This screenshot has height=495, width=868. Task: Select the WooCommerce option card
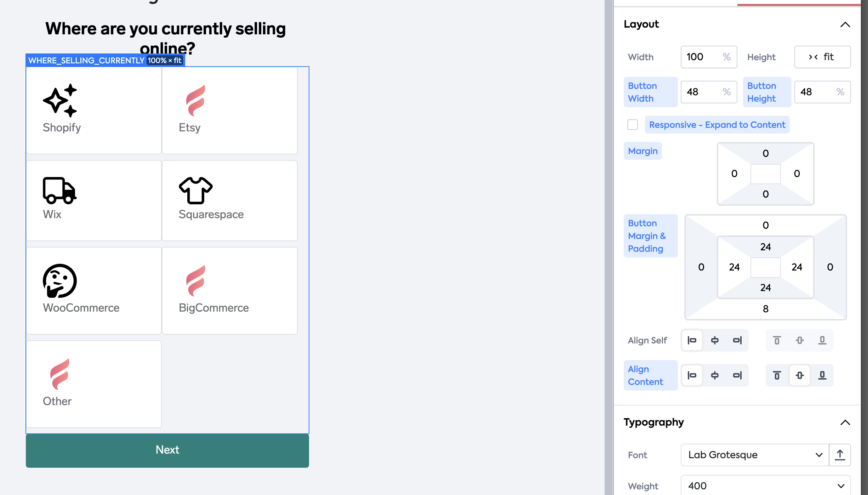94,290
